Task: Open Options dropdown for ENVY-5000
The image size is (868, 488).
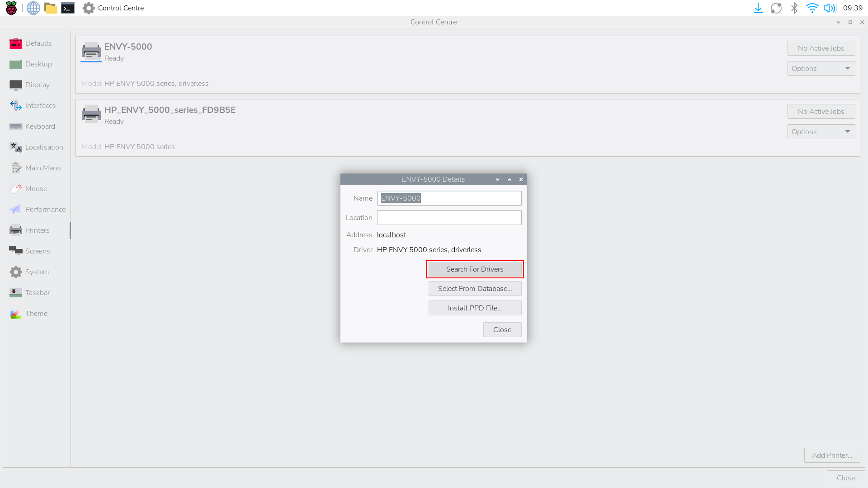Action: point(821,69)
